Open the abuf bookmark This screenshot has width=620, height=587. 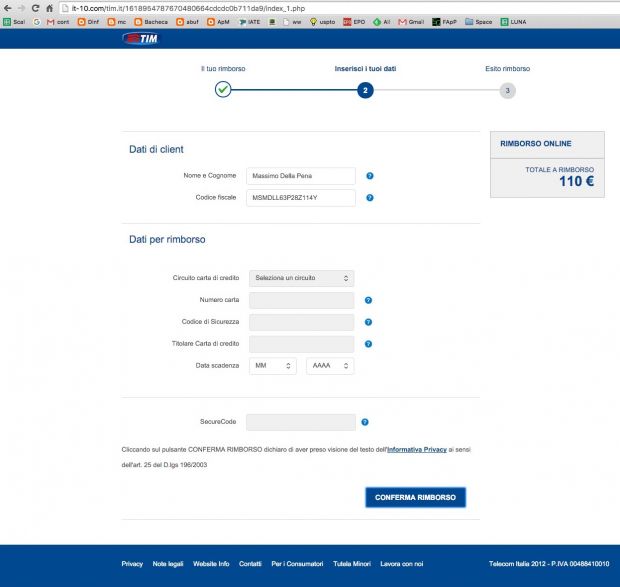coord(187,22)
